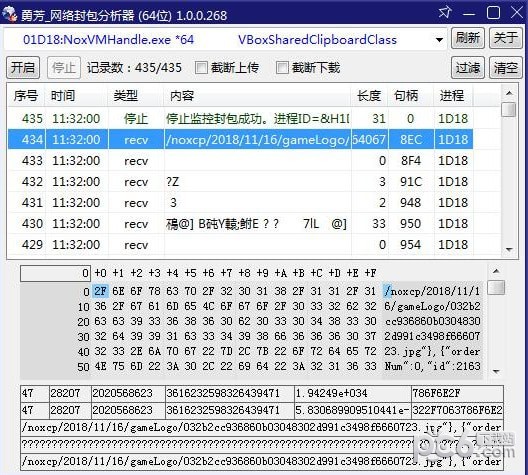Click the 过滤 filter button
This screenshot has height=475, width=528.
coord(468,68)
